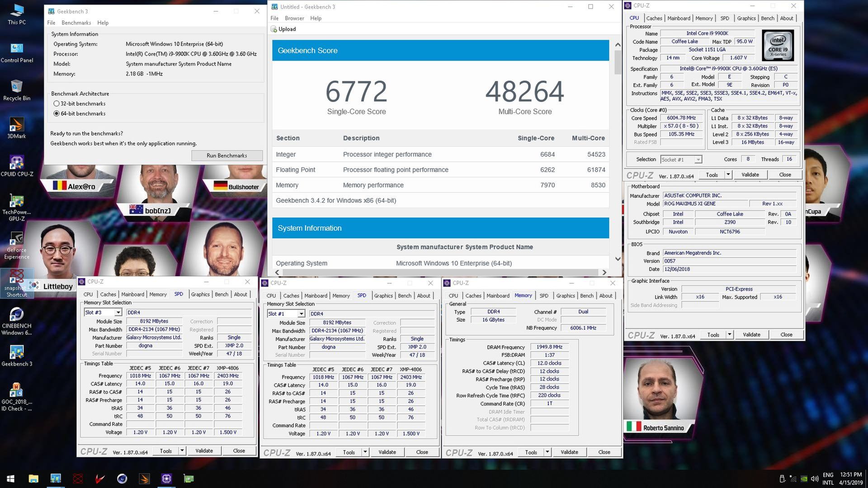Screen dimensions: 868x488
Task: Open This PC desktop icon
Action: (x=17, y=14)
